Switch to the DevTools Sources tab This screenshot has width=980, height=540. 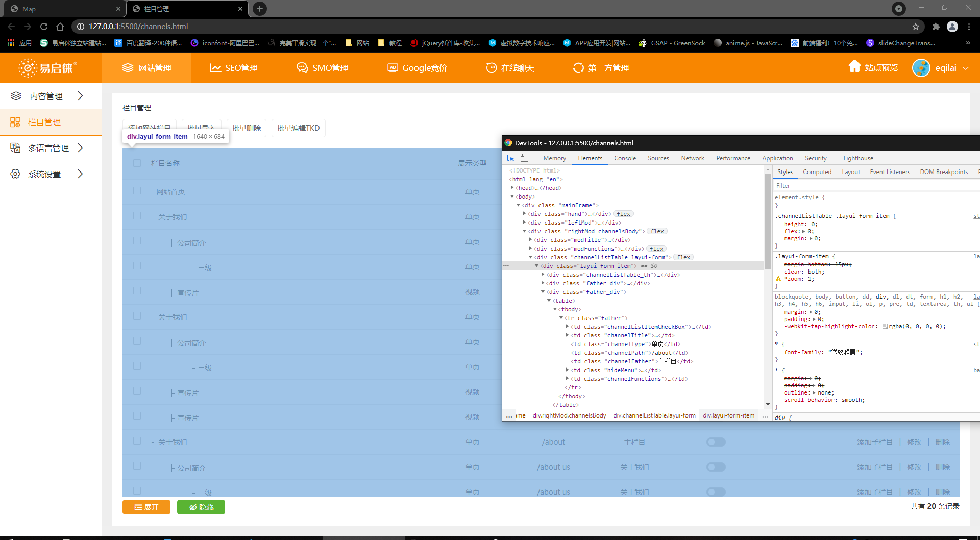658,158
